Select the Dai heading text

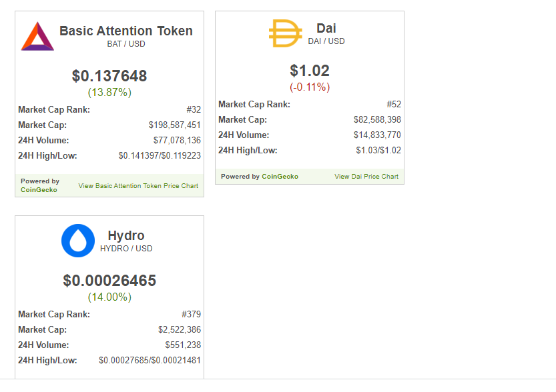[x=326, y=28]
